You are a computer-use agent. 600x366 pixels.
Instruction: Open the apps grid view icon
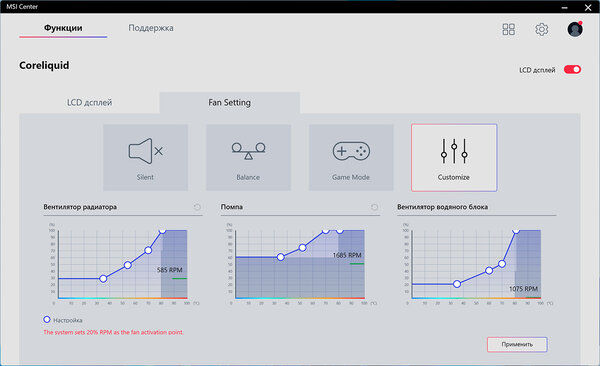pyautogui.click(x=509, y=29)
